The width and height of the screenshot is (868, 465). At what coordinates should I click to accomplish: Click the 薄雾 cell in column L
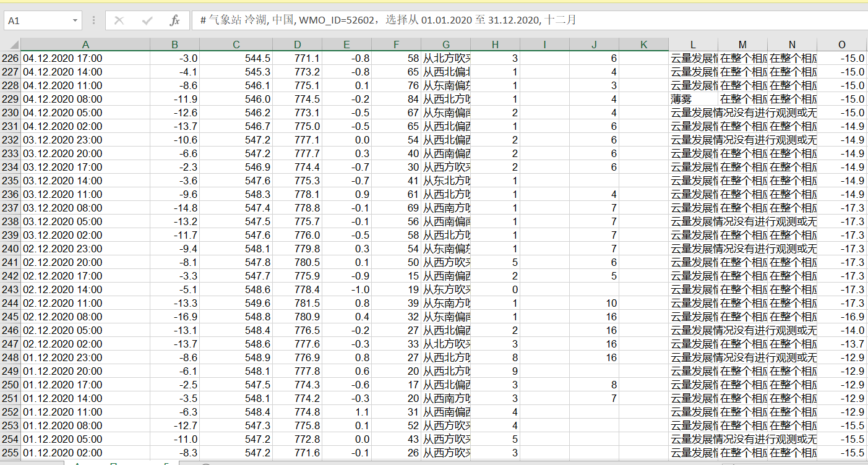693,99
